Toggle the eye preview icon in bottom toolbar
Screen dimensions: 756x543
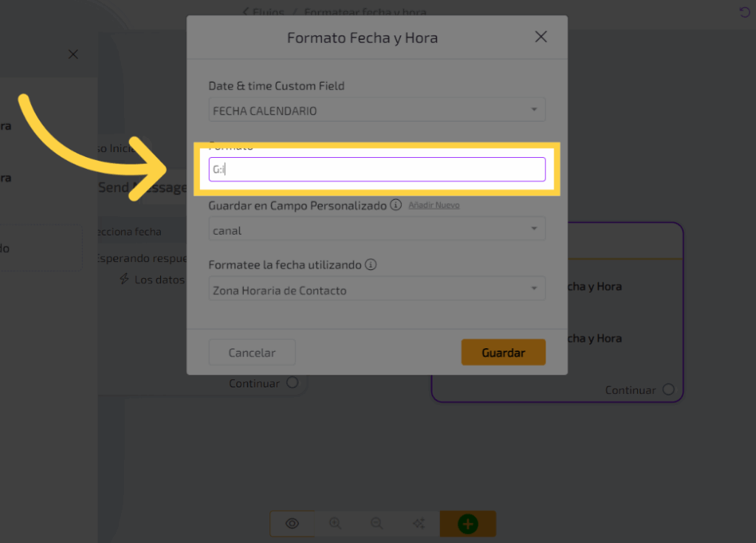[292, 524]
